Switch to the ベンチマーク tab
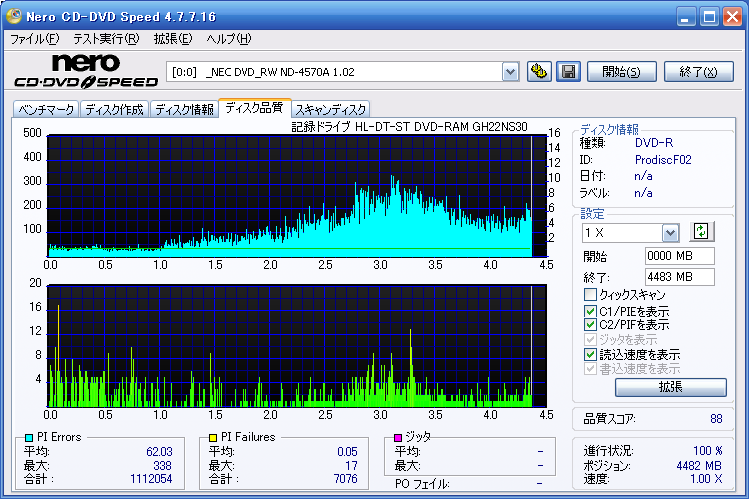 point(46,109)
